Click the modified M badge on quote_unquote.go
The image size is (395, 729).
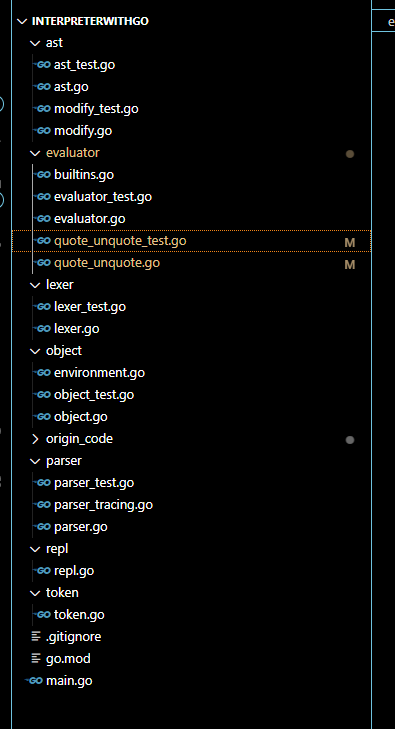tap(349, 265)
